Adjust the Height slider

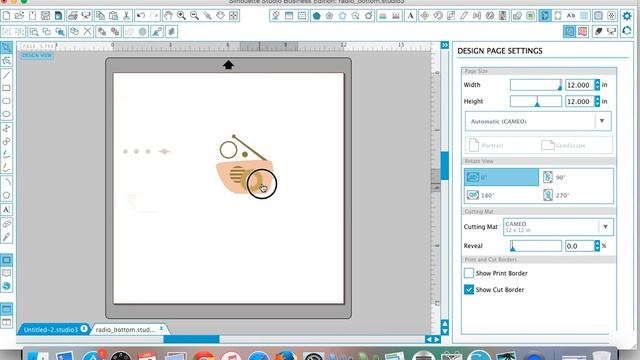536,101
